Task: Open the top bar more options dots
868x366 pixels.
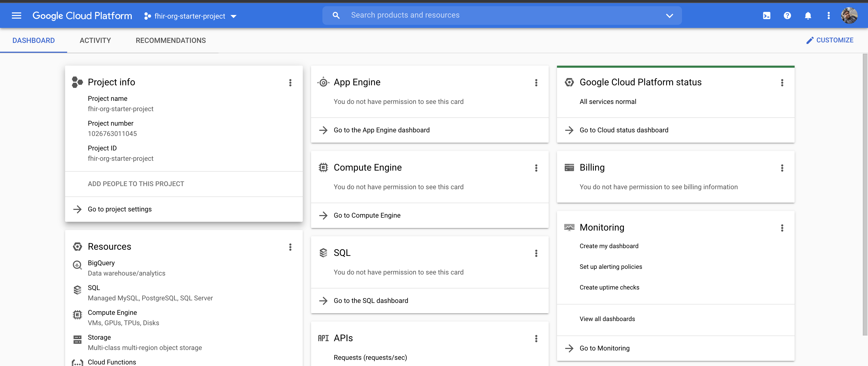Action: 828,16
